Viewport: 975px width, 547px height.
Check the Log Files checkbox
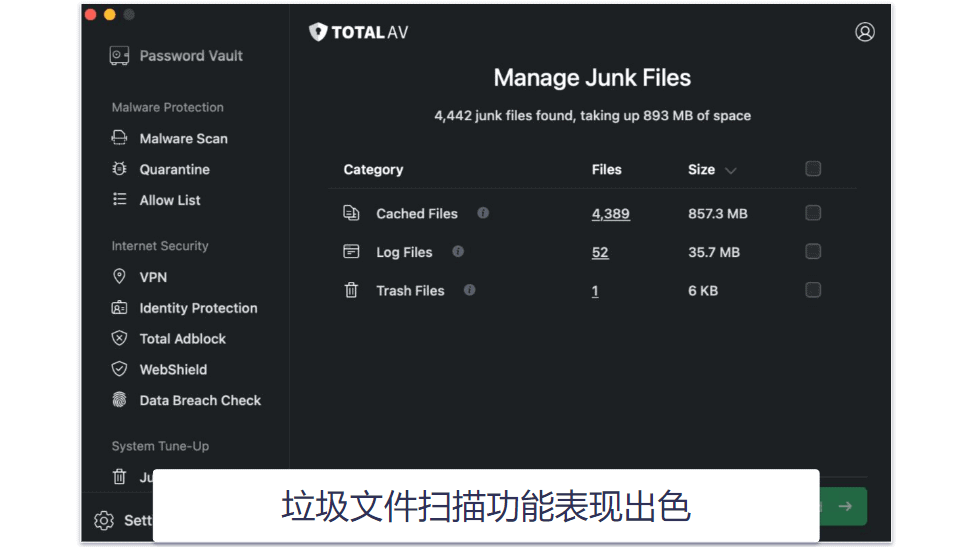pyautogui.click(x=813, y=252)
